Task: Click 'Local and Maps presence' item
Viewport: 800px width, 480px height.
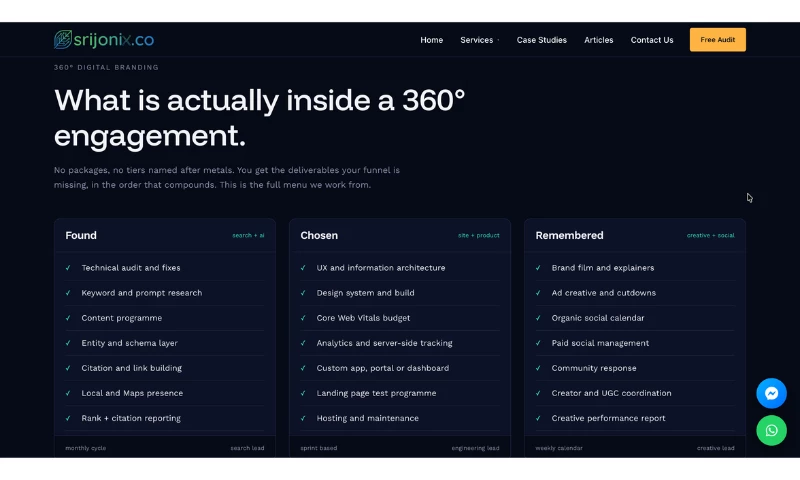Action: coord(132,393)
